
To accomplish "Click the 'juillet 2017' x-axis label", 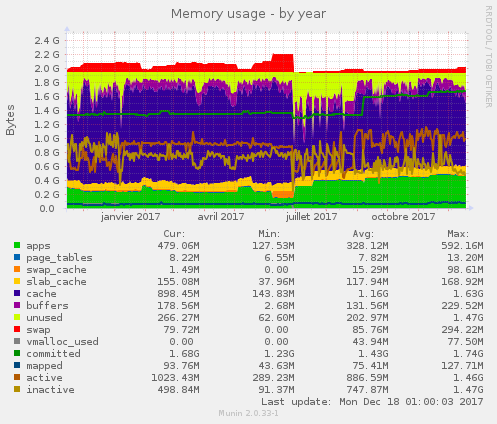I will [312, 217].
